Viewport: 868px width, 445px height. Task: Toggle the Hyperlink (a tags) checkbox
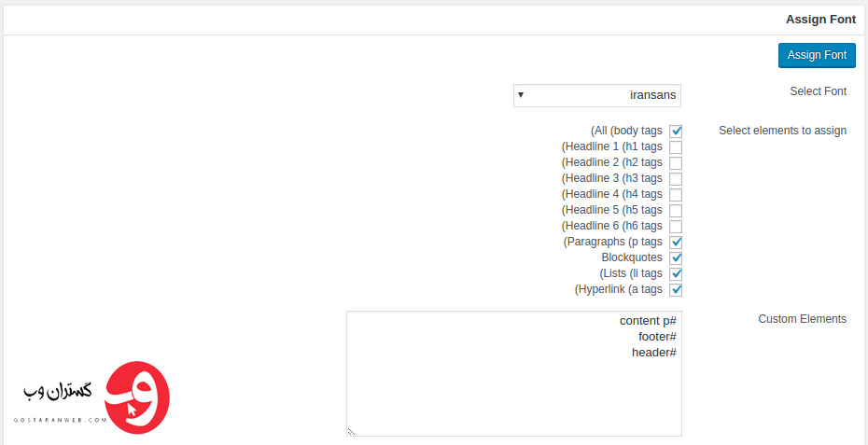(676, 289)
